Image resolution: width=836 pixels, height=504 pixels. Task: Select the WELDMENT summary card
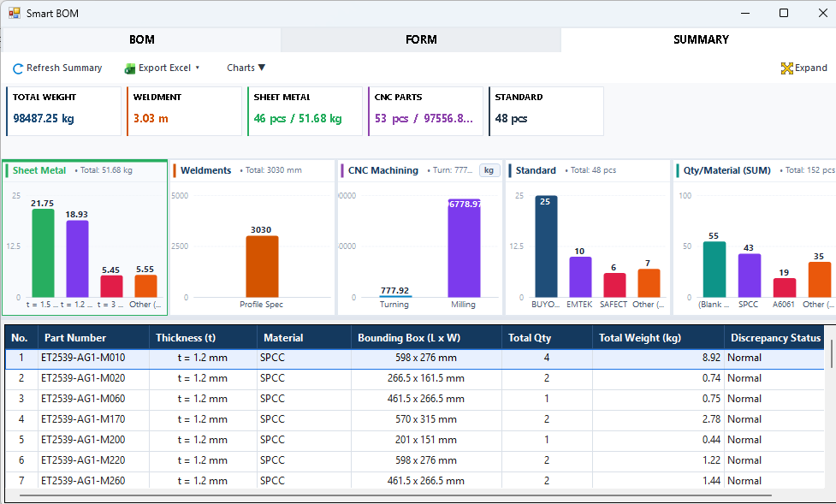(x=184, y=111)
